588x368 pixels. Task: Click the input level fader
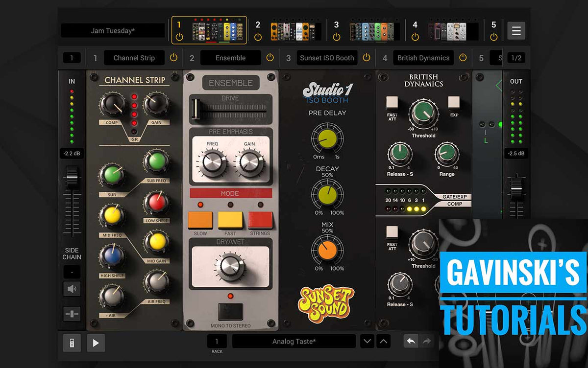pos(72,176)
